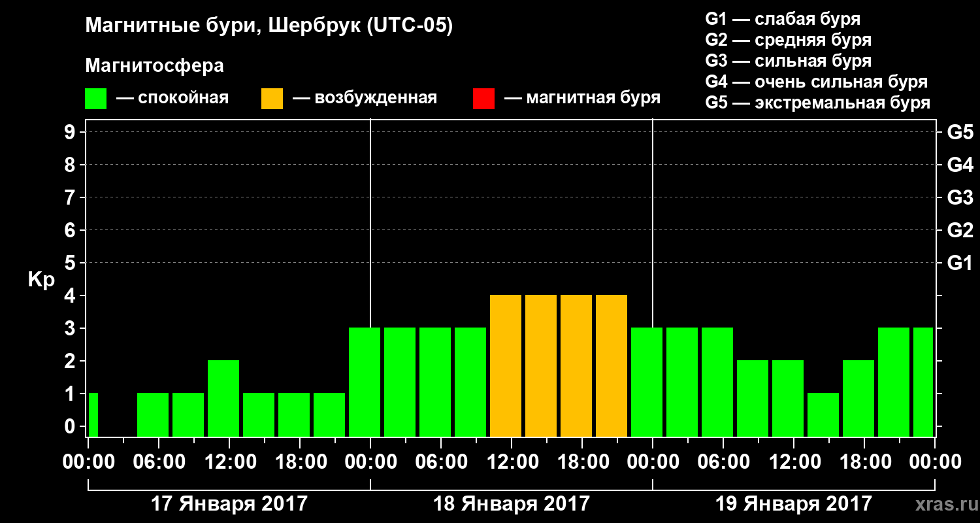Click the line «G4 — очень сильная буря»

pos(817,82)
